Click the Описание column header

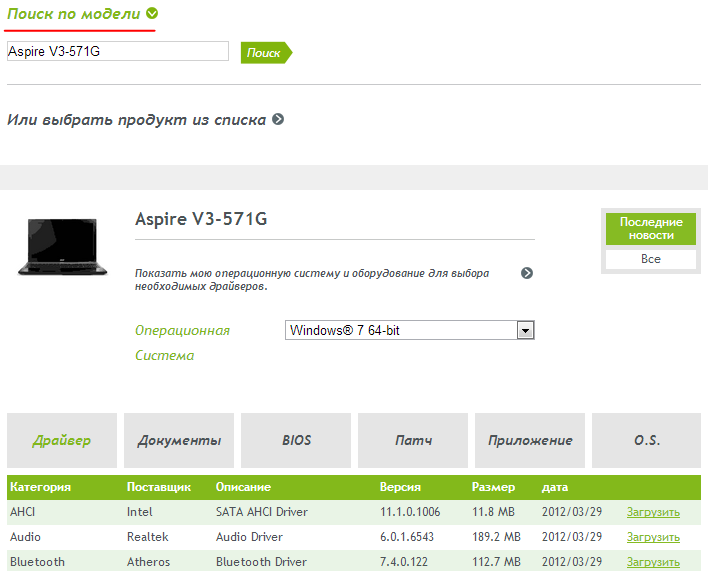(243, 487)
